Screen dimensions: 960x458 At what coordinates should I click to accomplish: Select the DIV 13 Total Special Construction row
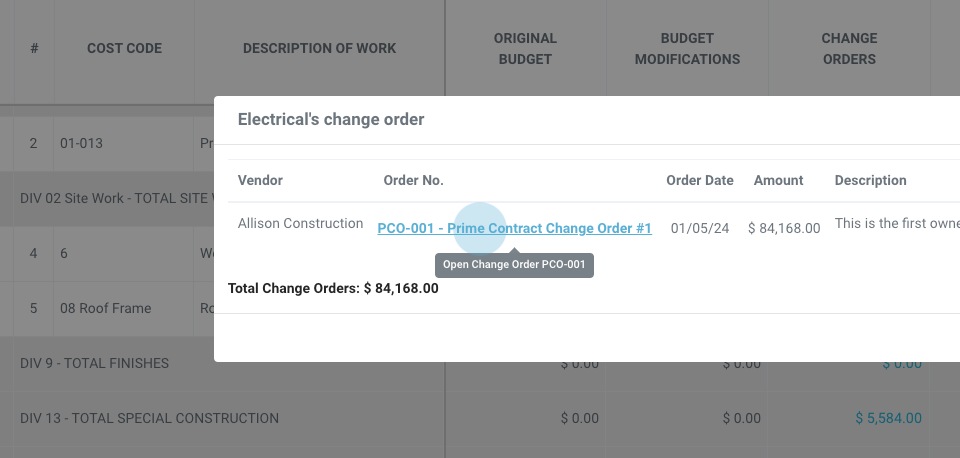[x=150, y=418]
